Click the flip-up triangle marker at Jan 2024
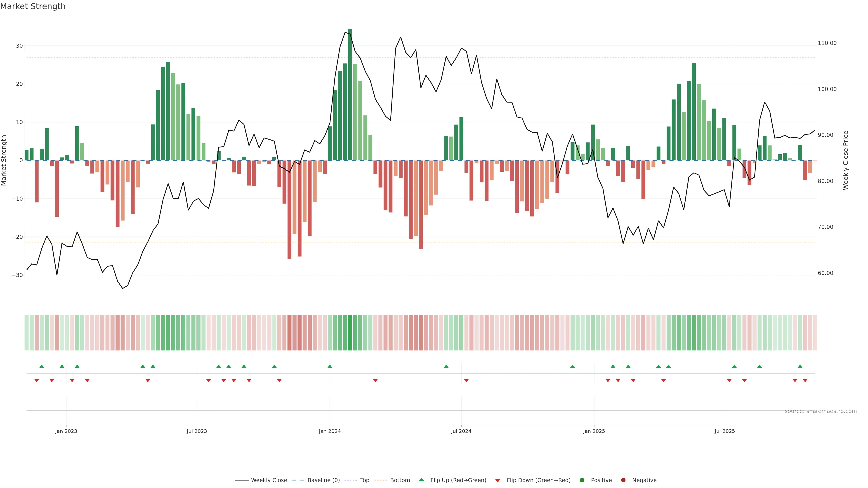The image size is (868, 488). [x=330, y=366]
